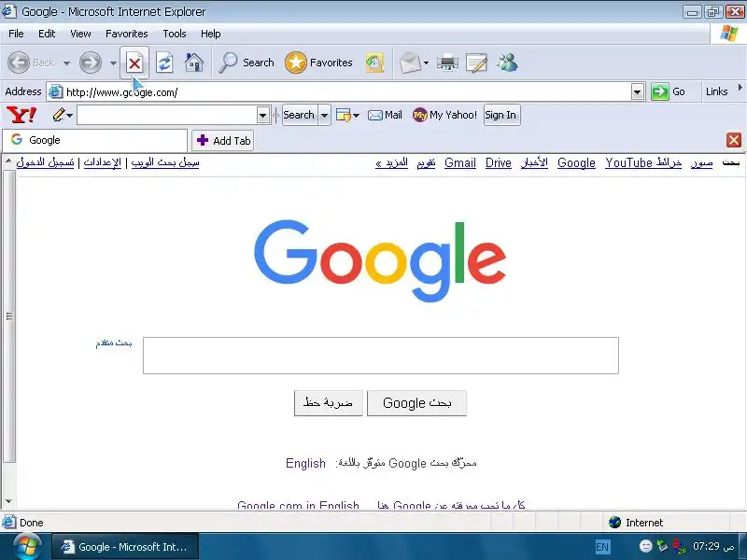747x560 pixels.
Task: Click the vertical scrollbar down arrow
Action: (x=8, y=501)
